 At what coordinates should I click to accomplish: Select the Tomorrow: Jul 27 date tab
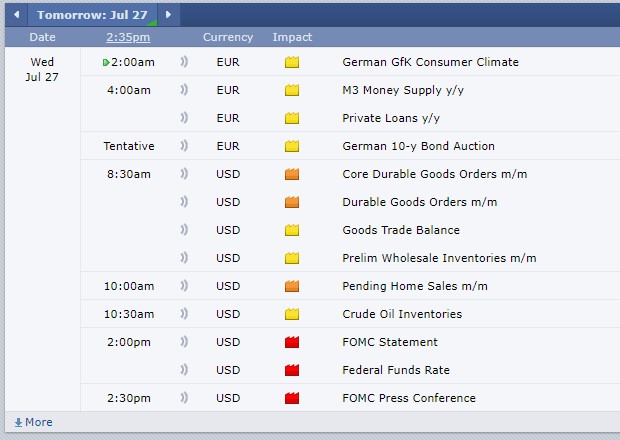click(92, 15)
